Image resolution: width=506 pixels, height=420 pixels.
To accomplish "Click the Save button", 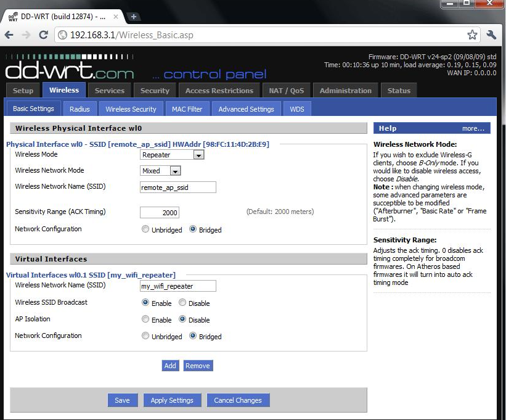I will point(122,400).
